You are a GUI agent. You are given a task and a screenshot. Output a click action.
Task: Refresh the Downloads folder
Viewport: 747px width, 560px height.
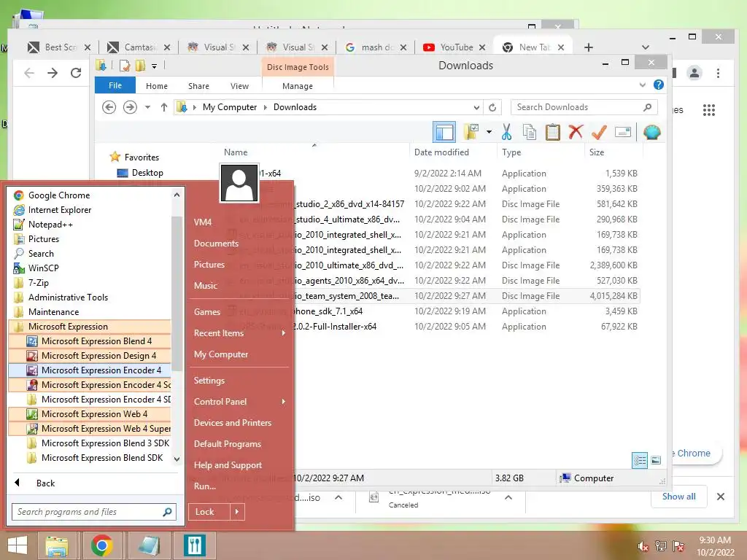pyautogui.click(x=492, y=108)
